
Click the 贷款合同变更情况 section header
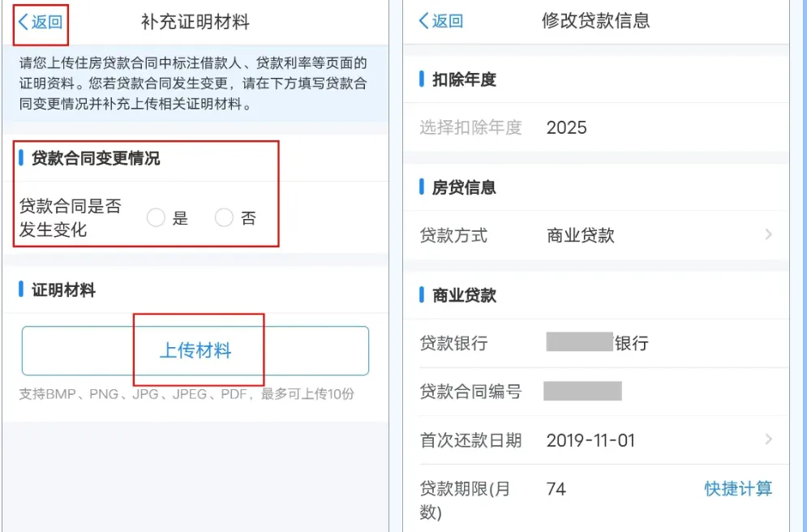pyautogui.click(x=96, y=158)
